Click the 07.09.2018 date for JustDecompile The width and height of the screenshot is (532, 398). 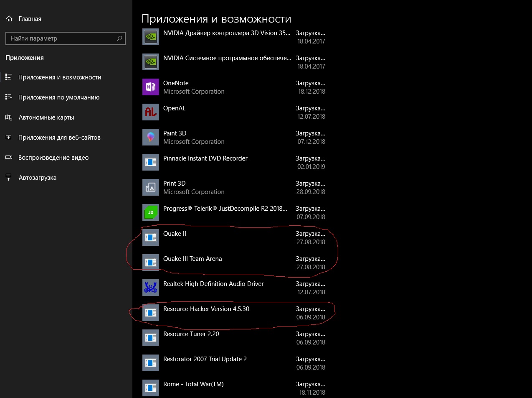311,217
